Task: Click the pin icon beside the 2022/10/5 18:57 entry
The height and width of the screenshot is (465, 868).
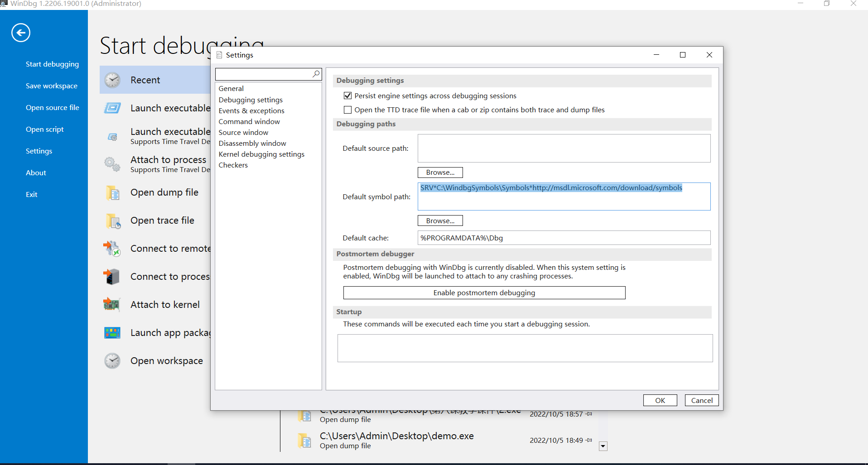Action: [589, 414]
